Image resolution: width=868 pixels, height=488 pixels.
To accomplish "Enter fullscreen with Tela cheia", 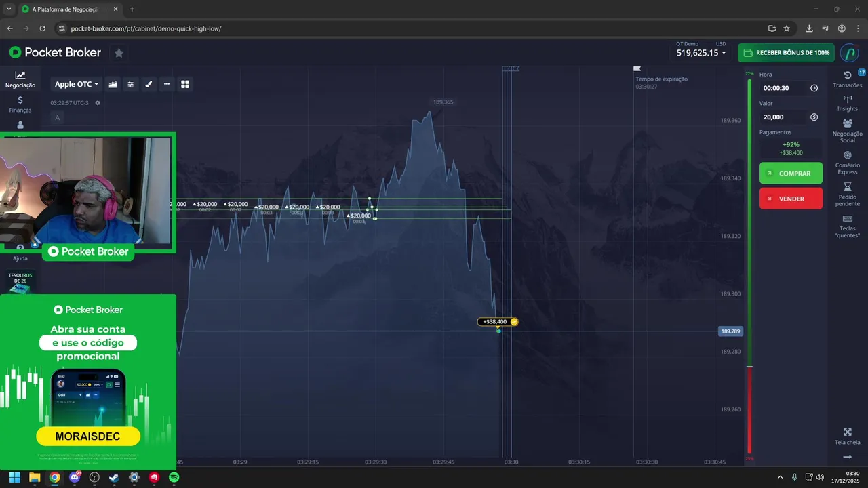I will coord(848,436).
